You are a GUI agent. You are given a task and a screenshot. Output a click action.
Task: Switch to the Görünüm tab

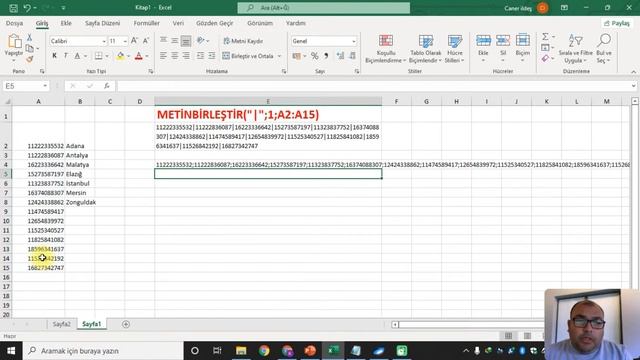pos(260,23)
